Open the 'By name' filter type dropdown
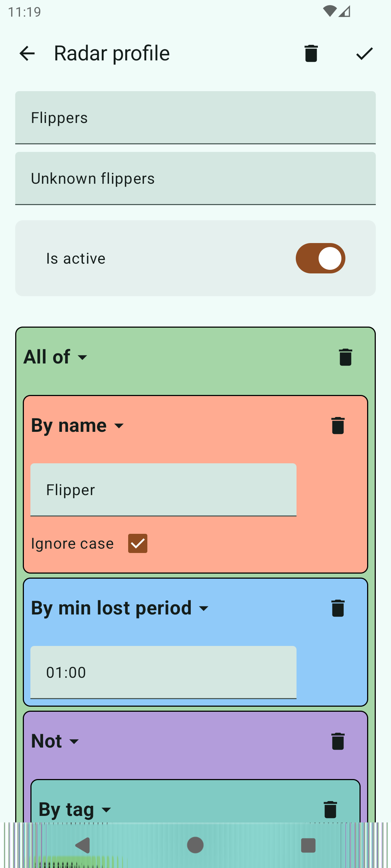The image size is (391, 868). pos(77,426)
